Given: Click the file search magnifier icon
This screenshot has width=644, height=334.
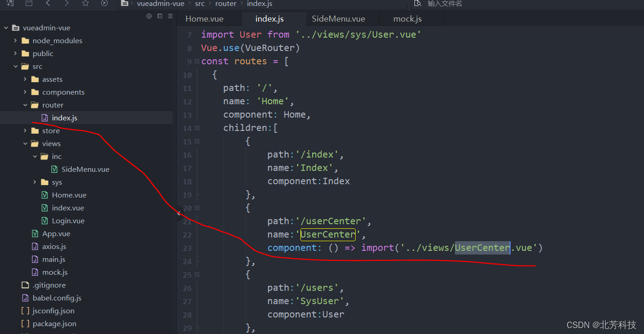Looking at the screenshot, I should point(418,3).
